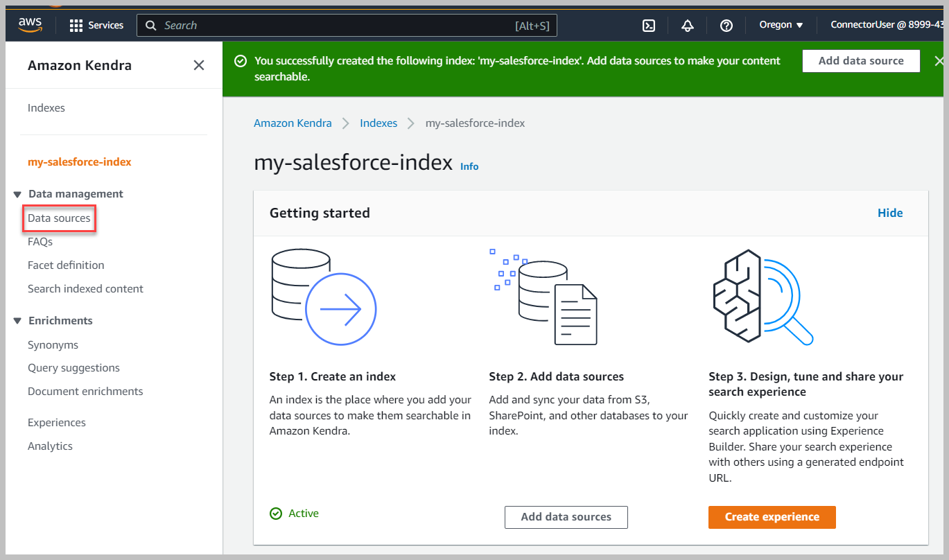Launch the CloudShell terminal icon

coord(649,26)
